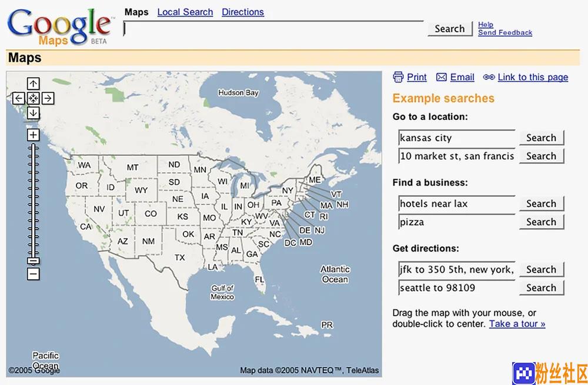Click the zoom slider handle
Image resolution: width=588 pixels, height=385 pixels.
[x=33, y=261]
